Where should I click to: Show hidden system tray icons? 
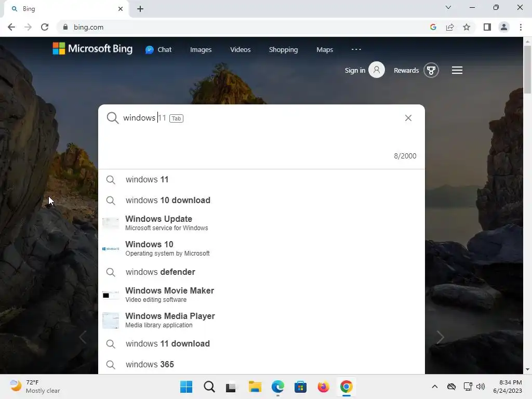pos(435,387)
